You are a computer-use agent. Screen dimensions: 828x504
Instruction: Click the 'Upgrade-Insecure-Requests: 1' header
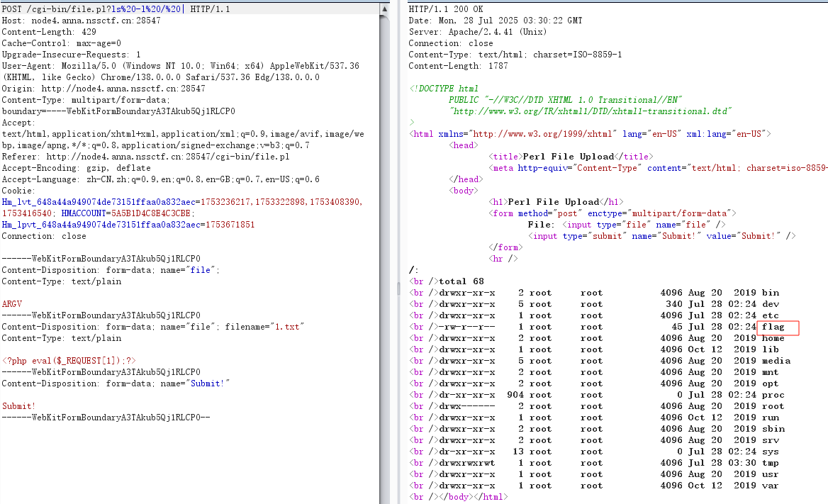[x=72, y=55]
